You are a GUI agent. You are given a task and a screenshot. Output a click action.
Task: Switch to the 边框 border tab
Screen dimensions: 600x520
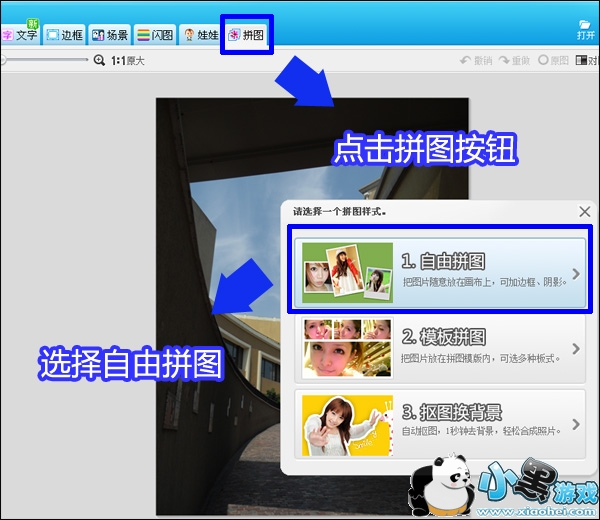pyautogui.click(x=64, y=35)
